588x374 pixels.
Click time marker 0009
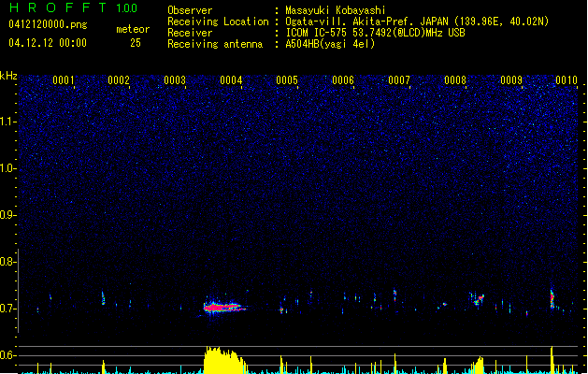pyautogui.click(x=511, y=80)
